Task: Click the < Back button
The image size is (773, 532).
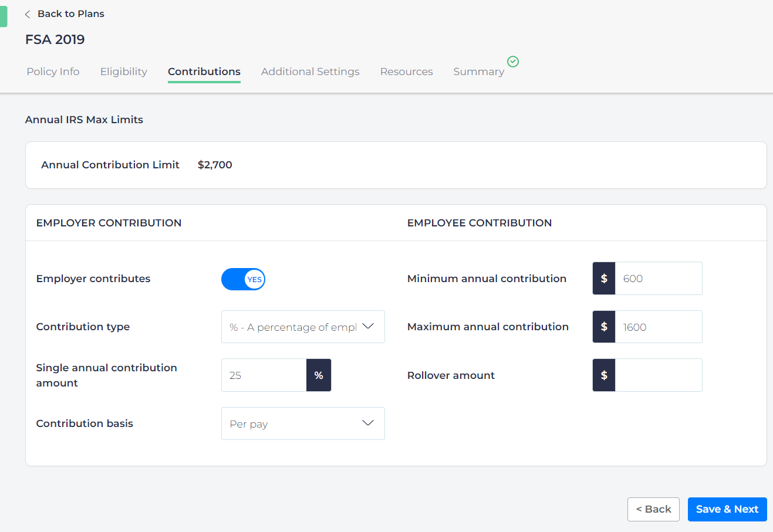Action: [653, 509]
